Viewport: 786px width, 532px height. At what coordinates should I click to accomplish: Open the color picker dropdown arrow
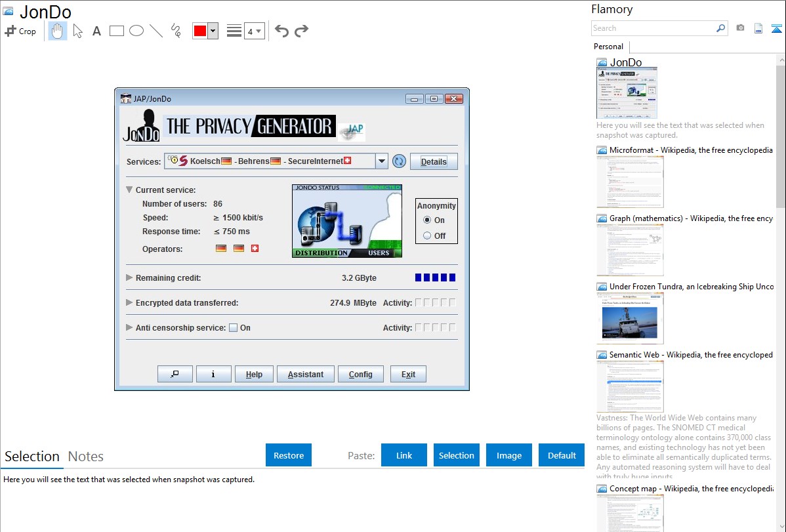[213, 31]
